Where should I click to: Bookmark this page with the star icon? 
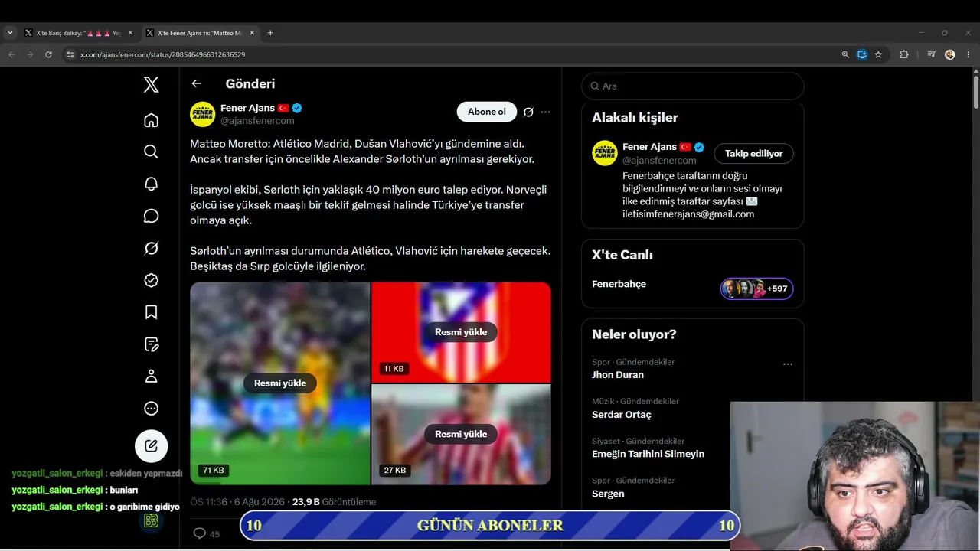click(x=878, y=54)
